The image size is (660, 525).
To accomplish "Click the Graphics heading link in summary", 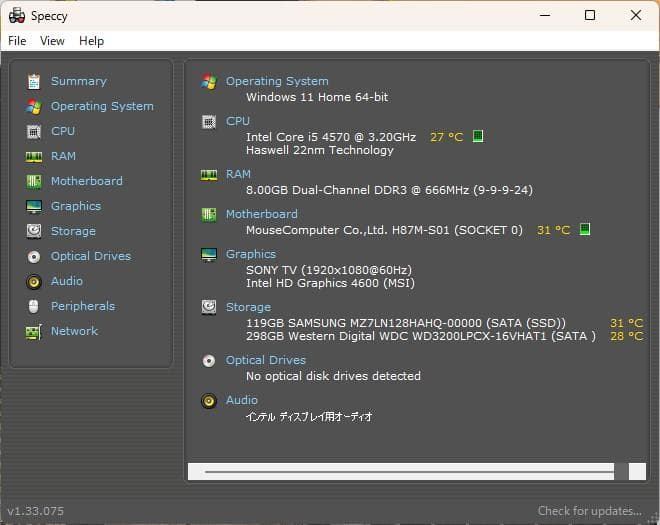I will click(251, 254).
